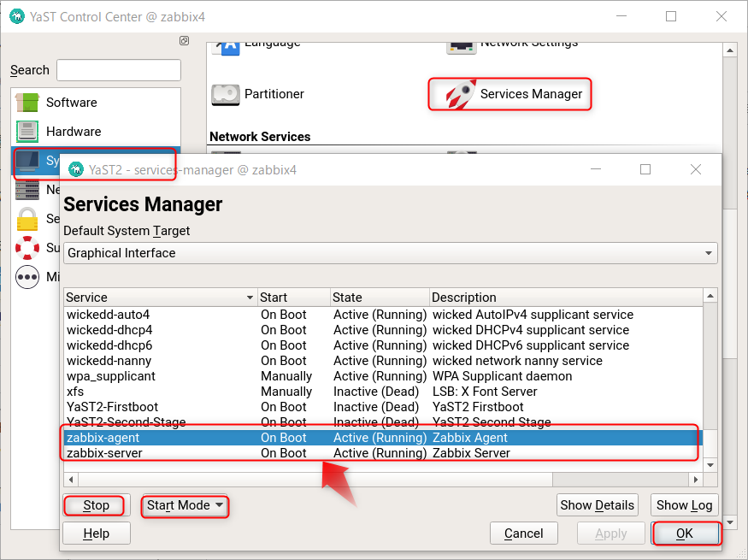Sort by the Service column header
The width and height of the screenshot is (748, 560).
click(161, 298)
